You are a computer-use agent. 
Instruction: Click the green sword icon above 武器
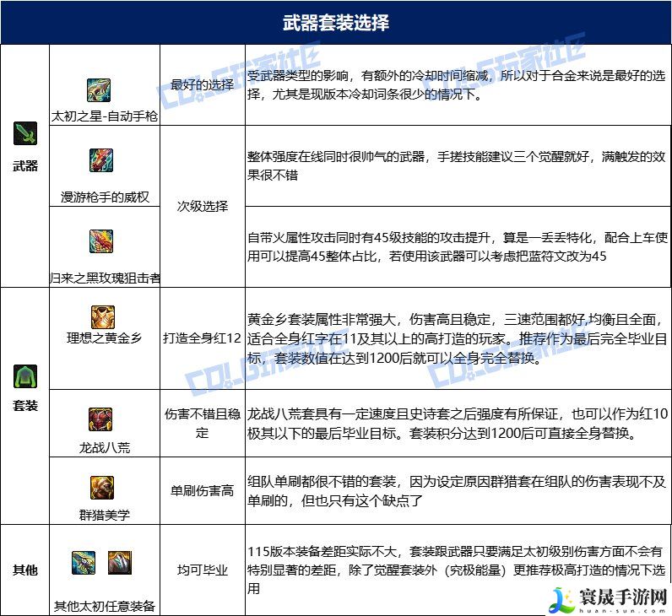25,133
